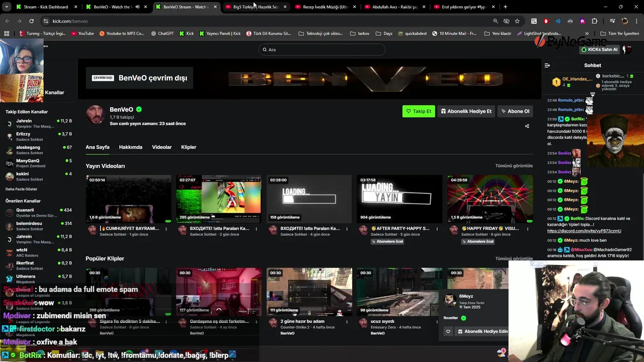Expand followed channels with Daha Fazla Göster
This screenshot has width=644, height=362.
(21, 189)
